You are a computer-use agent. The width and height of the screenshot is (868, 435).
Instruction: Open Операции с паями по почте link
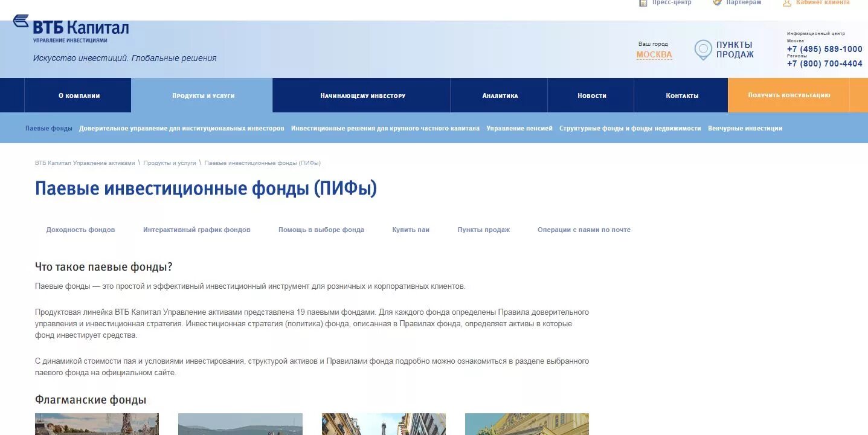click(x=584, y=230)
